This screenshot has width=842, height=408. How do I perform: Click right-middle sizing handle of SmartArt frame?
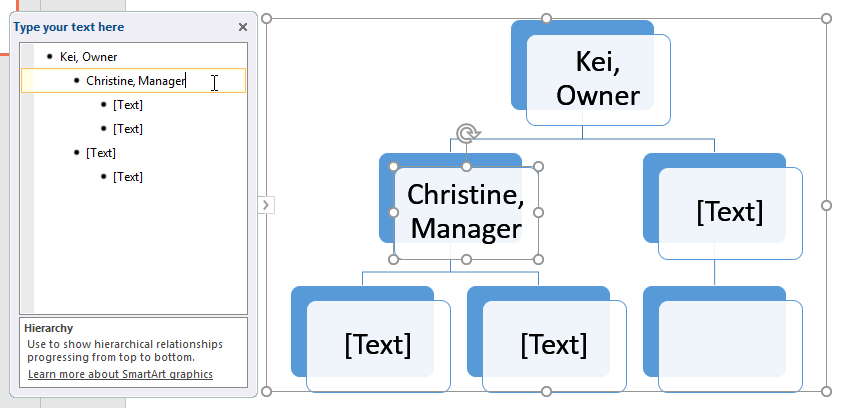pos(826,205)
